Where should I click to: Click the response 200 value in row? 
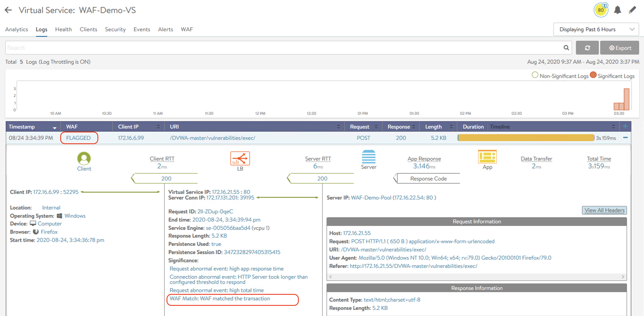coord(401,138)
